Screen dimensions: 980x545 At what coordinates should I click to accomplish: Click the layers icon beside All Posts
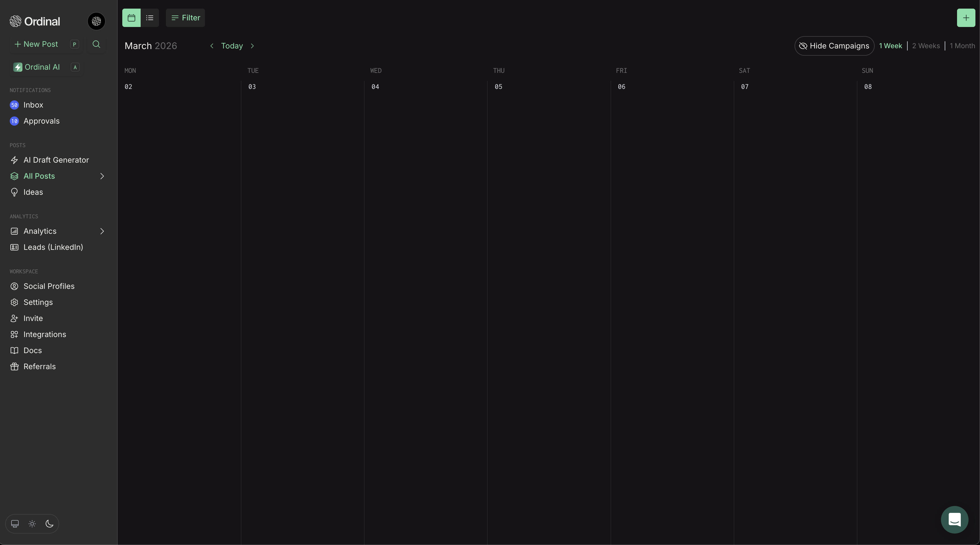14,176
